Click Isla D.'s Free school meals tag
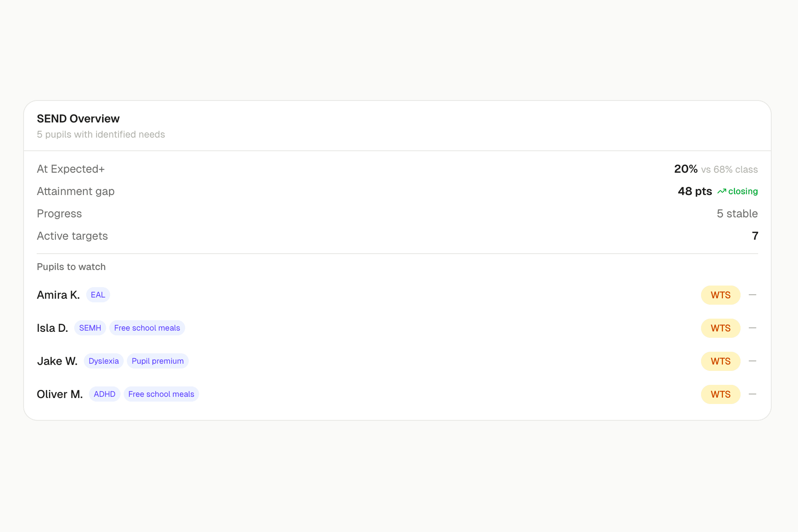 [x=147, y=328]
